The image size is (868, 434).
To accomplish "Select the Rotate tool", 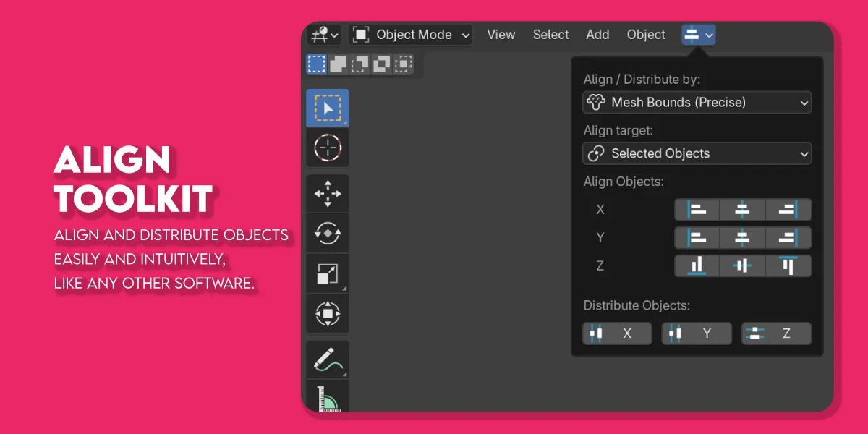I will click(327, 232).
